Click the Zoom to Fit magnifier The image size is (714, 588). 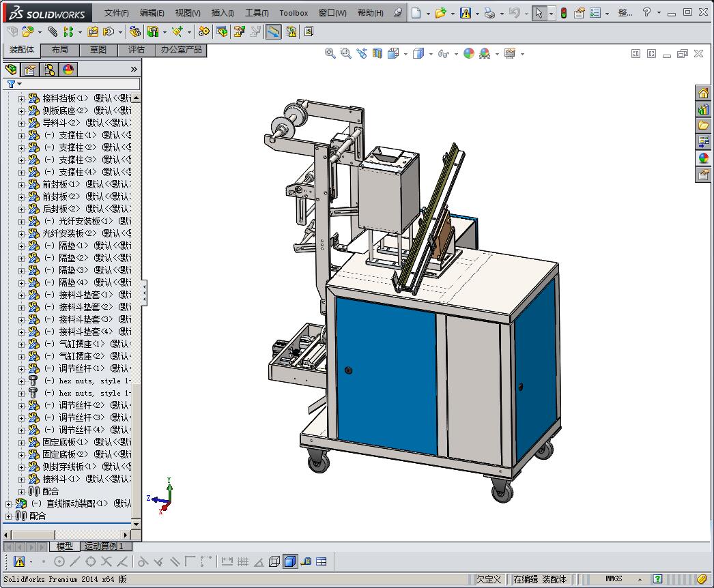(x=330, y=54)
